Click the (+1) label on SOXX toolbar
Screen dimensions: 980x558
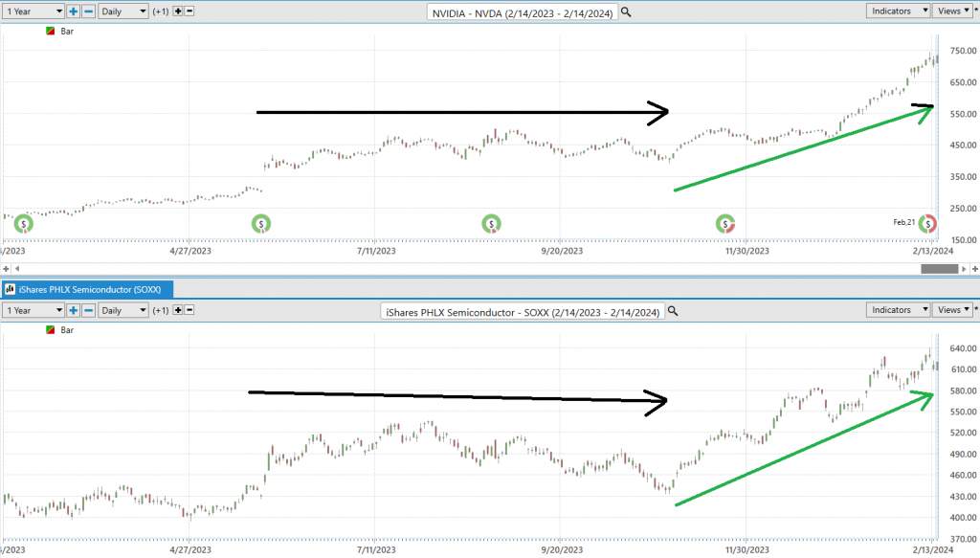click(161, 310)
